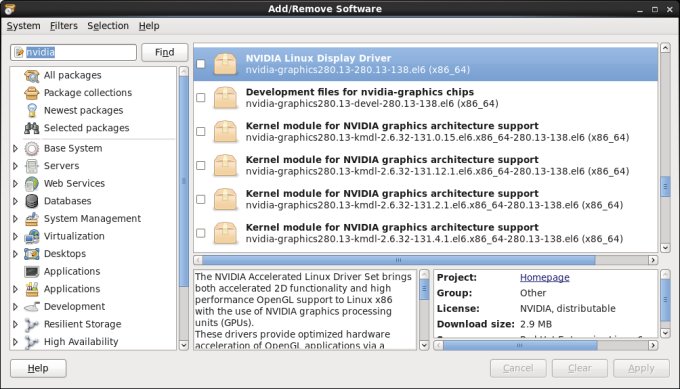Click the Selected packages binoculars icon

32,128
